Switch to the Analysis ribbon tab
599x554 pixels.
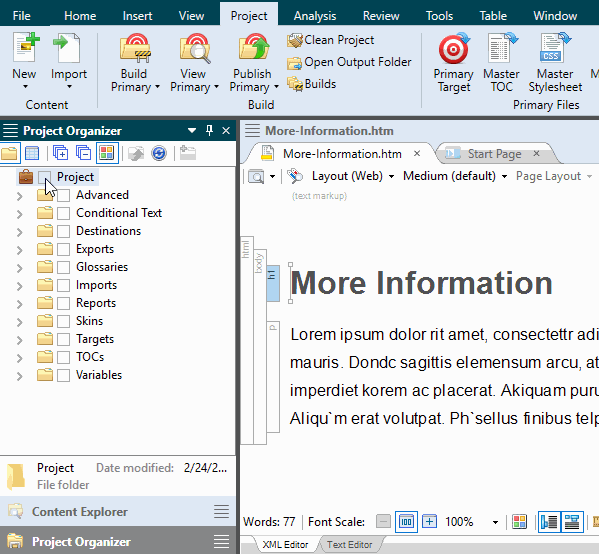click(315, 16)
